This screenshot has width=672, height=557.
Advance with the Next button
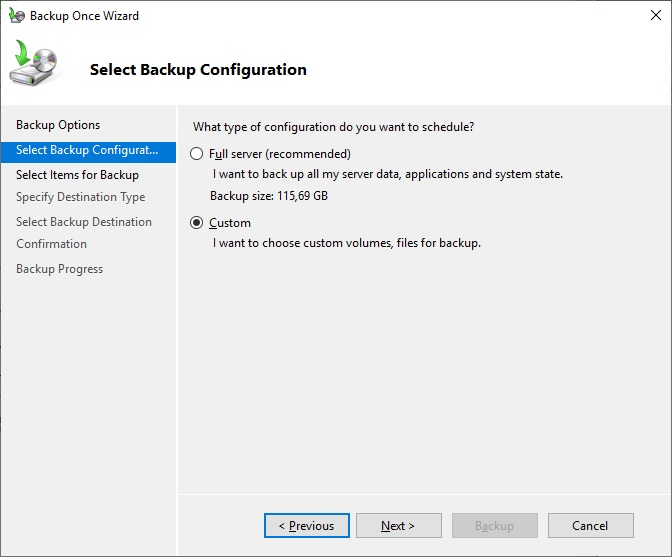(397, 526)
